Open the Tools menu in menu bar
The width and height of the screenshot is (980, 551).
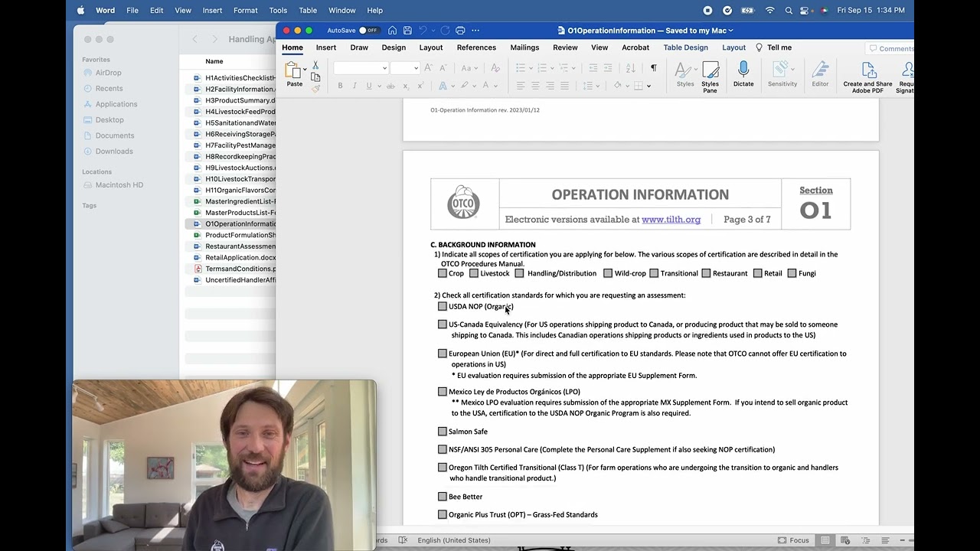point(278,10)
